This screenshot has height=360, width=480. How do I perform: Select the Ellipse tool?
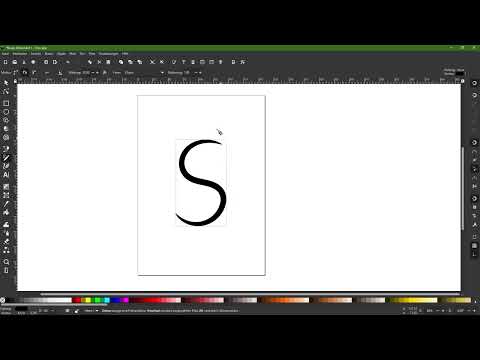click(6, 112)
